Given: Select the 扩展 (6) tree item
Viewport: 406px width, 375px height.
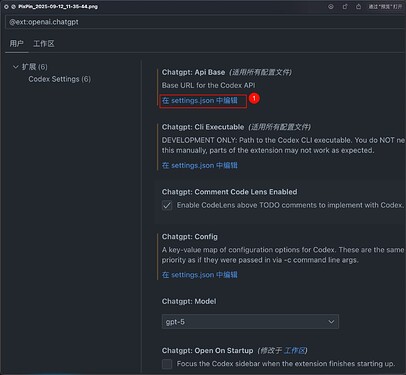Looking at the screenshot, I should point(35,67).
